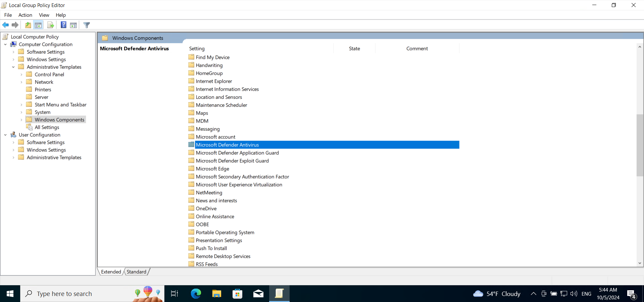Select the Maps folder
The height and width of the screenshot is (302, 644).
coord(202,113)
